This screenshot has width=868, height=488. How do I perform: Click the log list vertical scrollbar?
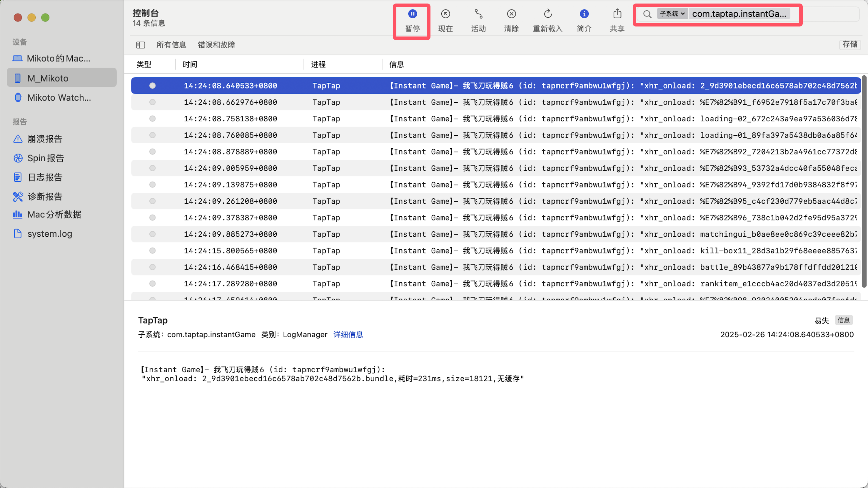click(864, 181)
